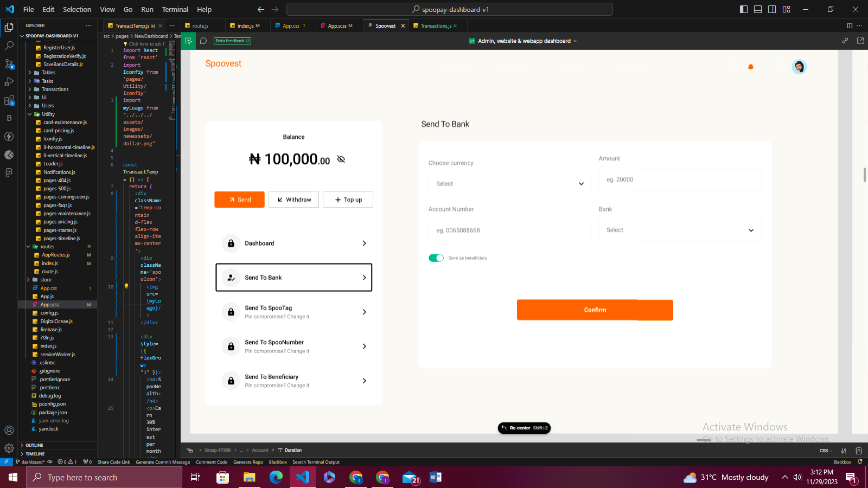Image resolution: width=868 pixels, height=488 pixels.
Task: Open the Send To Bank menu item
Action: 294,278
